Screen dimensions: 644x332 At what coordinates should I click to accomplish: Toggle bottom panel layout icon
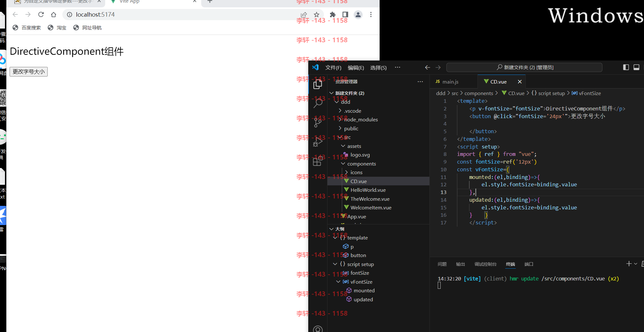click(x=636, y=67)
